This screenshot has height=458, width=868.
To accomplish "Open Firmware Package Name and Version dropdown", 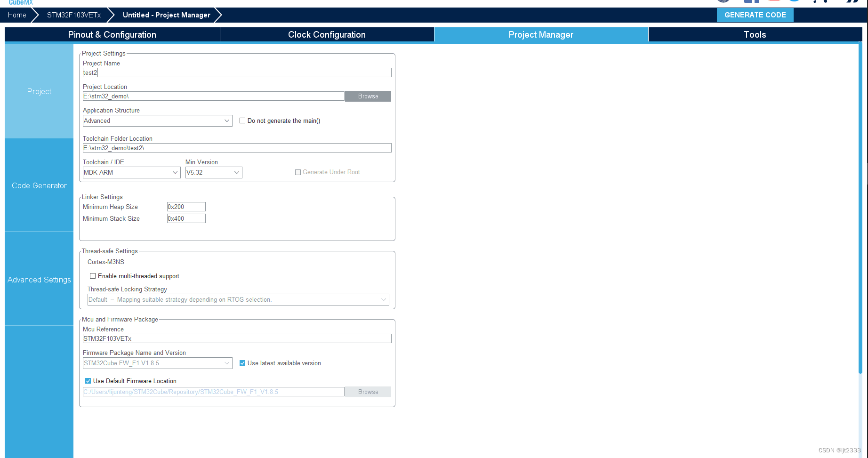I will click(x=158, y=363).
